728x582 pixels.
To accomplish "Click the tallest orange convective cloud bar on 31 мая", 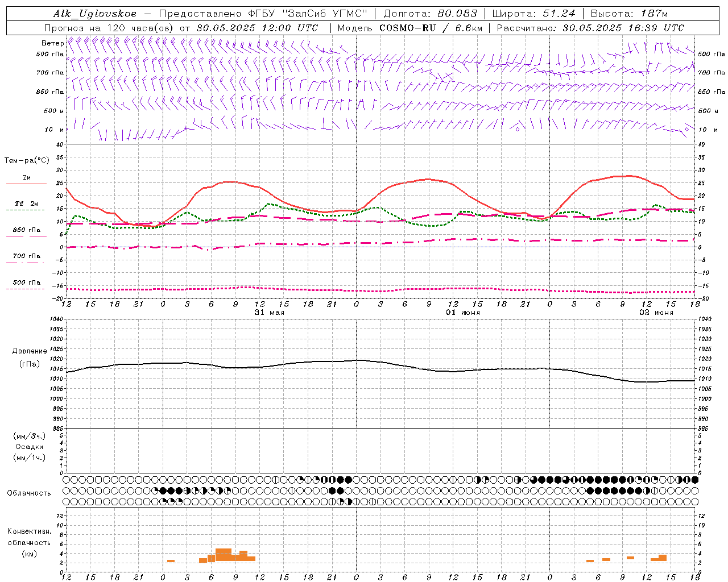I will coord(224,555).
